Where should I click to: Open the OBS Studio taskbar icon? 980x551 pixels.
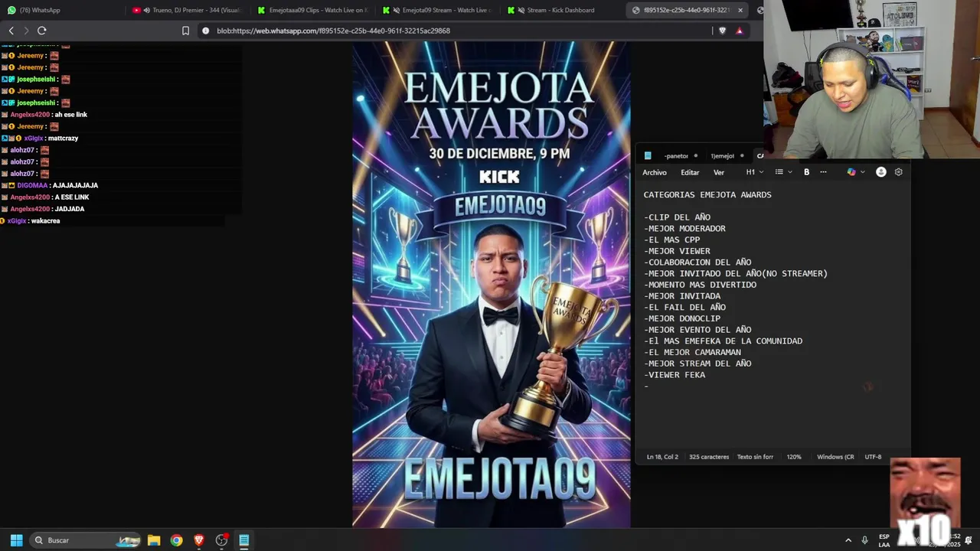click(222, 540)
